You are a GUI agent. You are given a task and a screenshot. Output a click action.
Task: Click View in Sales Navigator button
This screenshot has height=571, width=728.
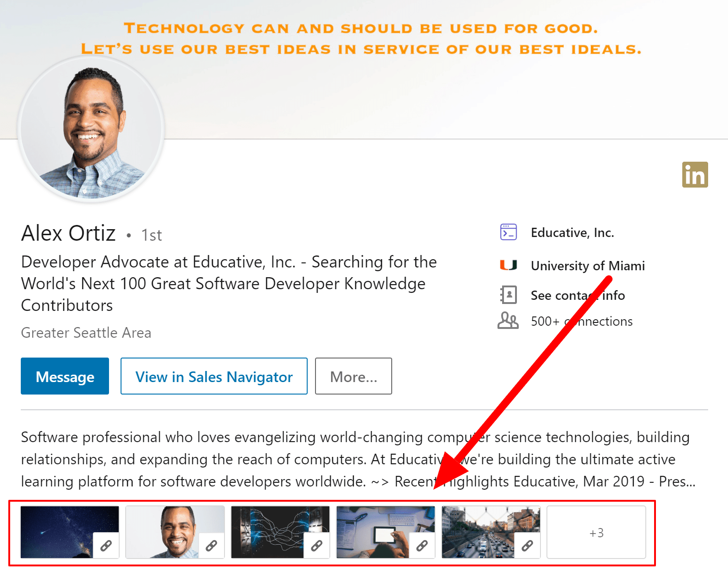[x=214, y=376]
